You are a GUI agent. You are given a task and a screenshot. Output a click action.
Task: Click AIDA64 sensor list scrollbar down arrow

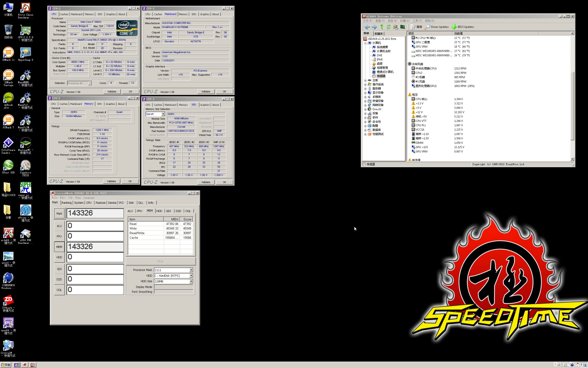pos(572,159)
